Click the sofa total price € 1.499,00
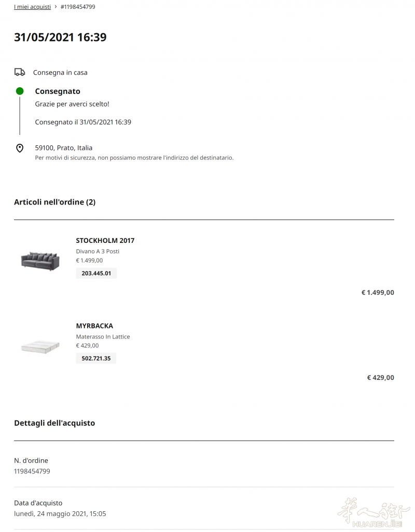This screenshot has height=532, width=415. 378,292
